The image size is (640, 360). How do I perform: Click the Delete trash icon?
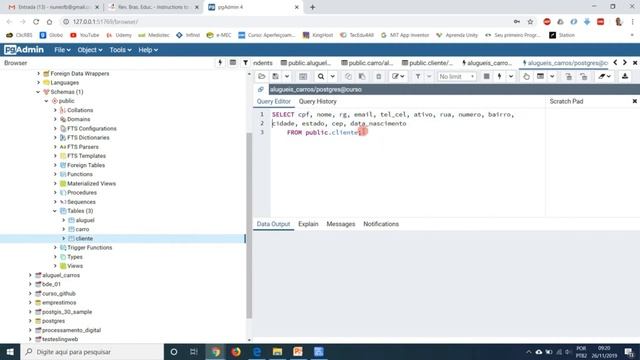378,76
